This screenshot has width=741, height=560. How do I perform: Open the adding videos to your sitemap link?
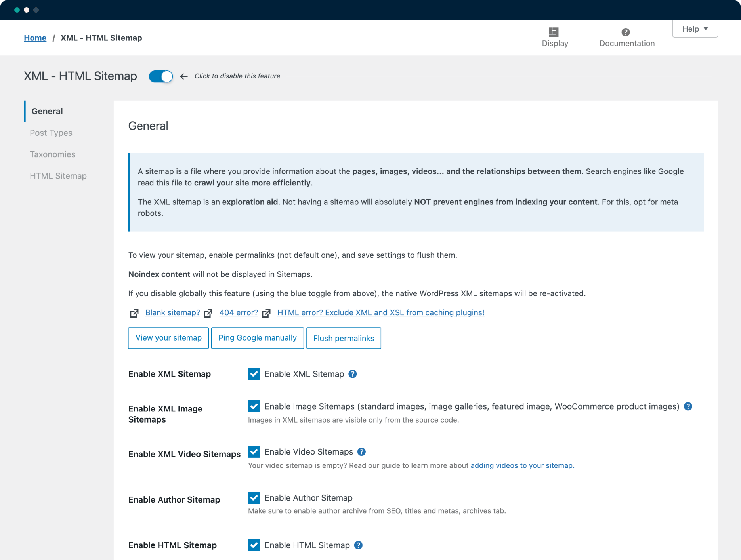point(522,465)
